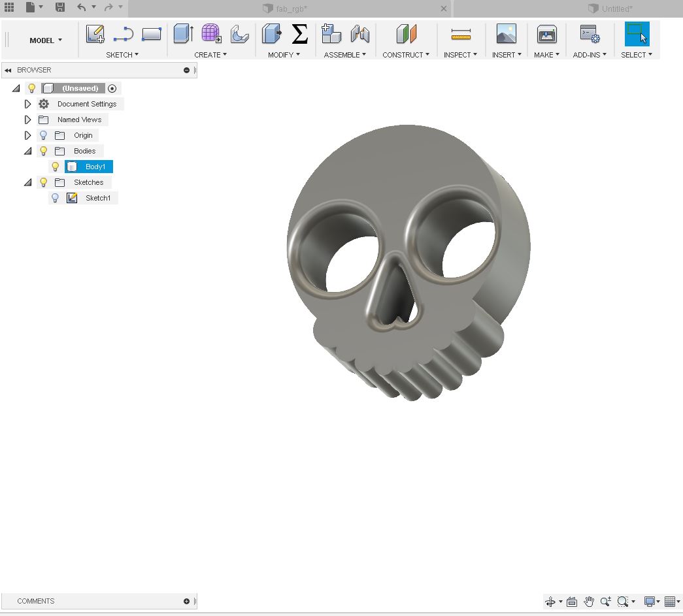Click the Look At navigation icon
Viewport: 683px width, 616px height.
click(x=572, y=602)
